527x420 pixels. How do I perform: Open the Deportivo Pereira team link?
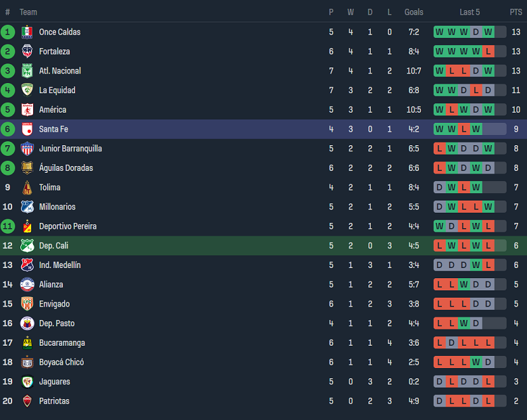tap(68, 226)
